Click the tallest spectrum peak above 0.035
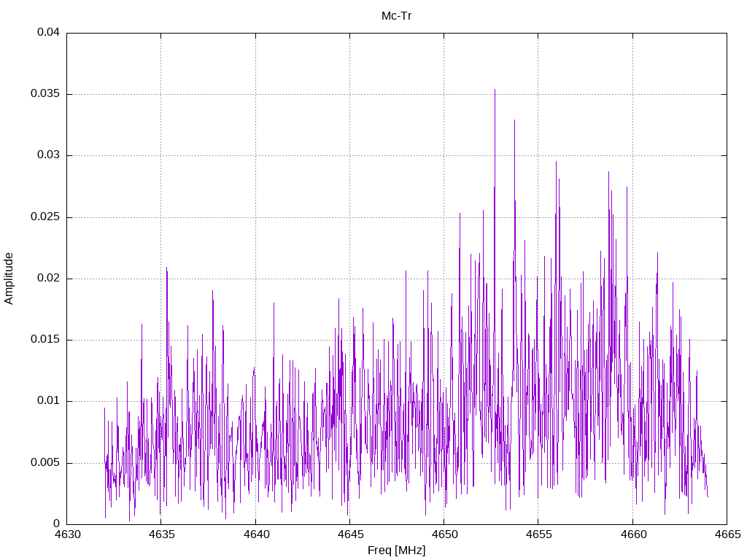747x560 pixels. pos(495,90)
